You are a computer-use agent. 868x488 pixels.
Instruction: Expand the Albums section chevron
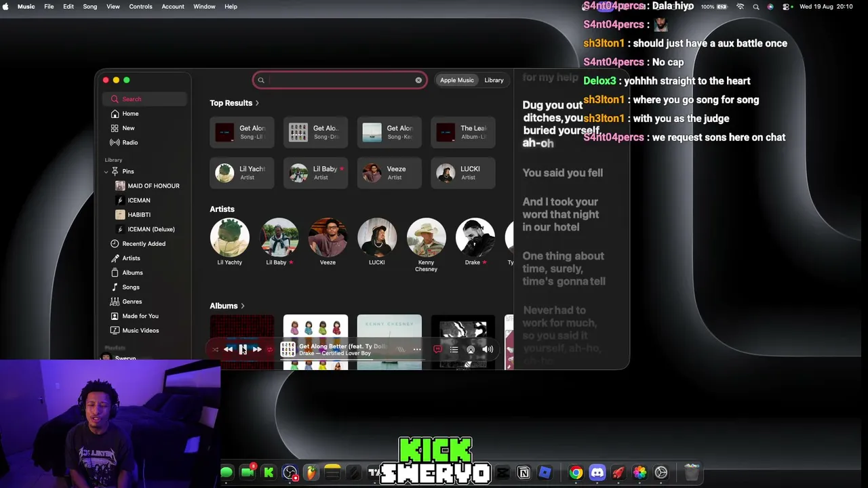click(x=242, y=306)
